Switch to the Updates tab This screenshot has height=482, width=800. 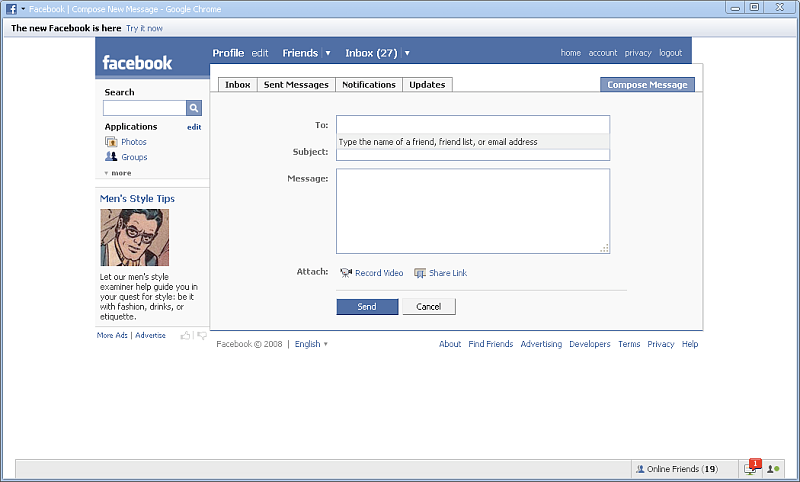pyautogui.click(x=427, y=85)
